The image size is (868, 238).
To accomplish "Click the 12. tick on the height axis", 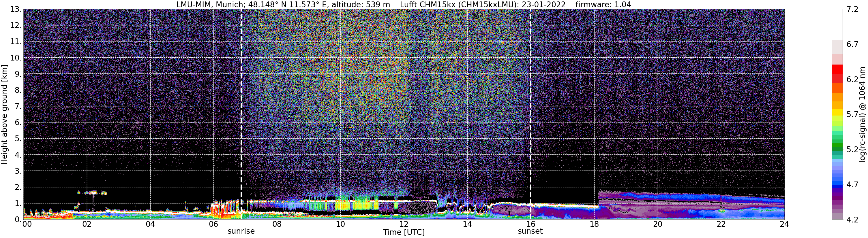I will coord(16,25).
